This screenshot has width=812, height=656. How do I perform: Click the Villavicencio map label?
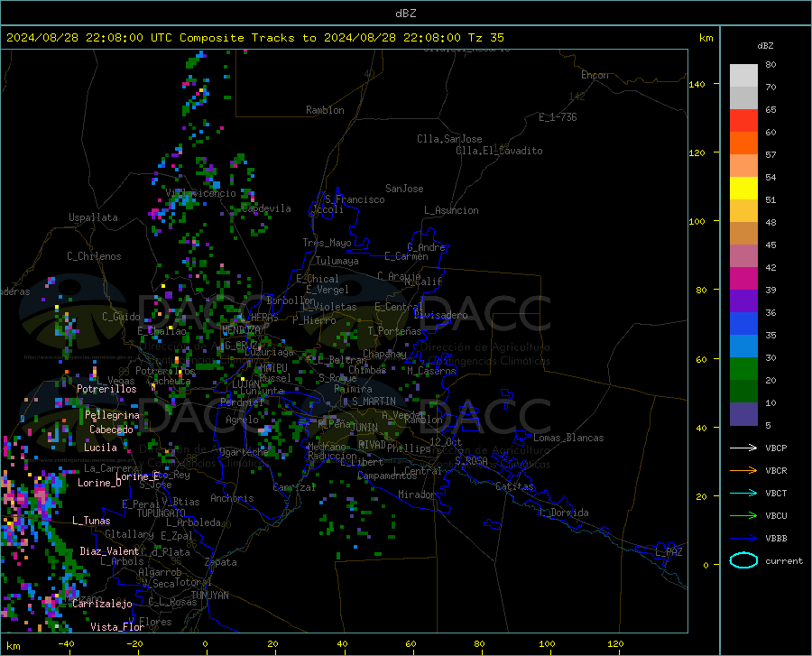pos(201,193)
